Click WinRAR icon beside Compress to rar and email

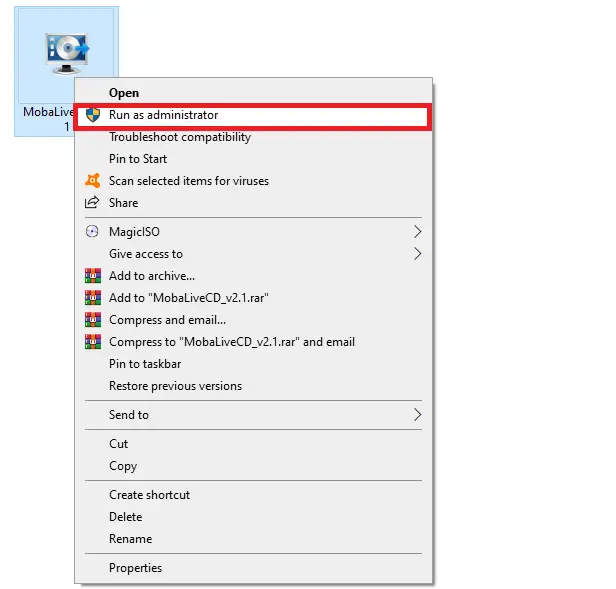coord(93,342)
